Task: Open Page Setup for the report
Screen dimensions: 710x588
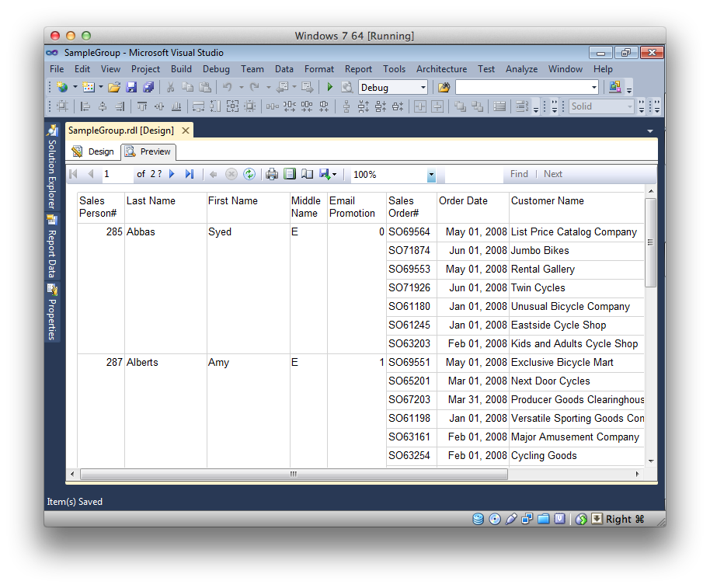Action: pyautogui.click(x=308, y=174)
